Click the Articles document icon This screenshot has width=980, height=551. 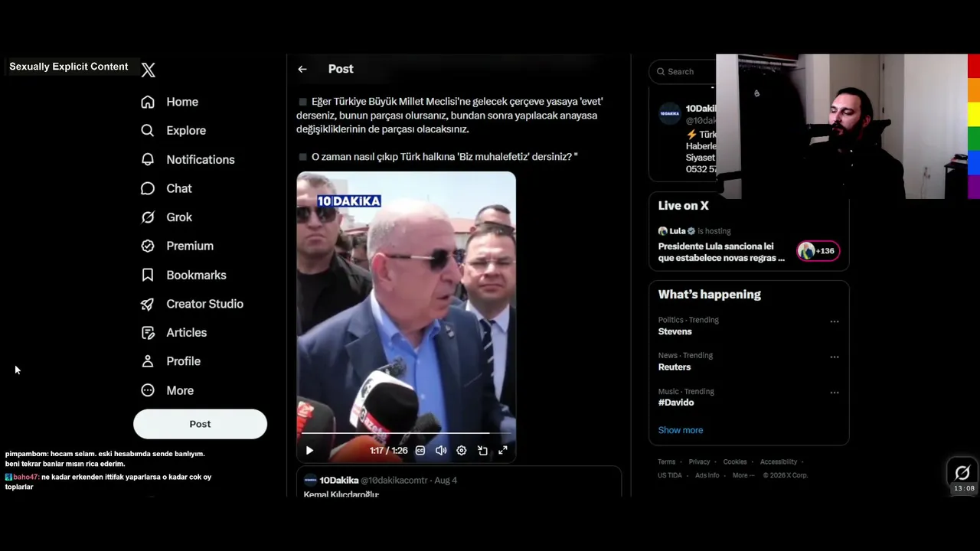coord(148,333)
